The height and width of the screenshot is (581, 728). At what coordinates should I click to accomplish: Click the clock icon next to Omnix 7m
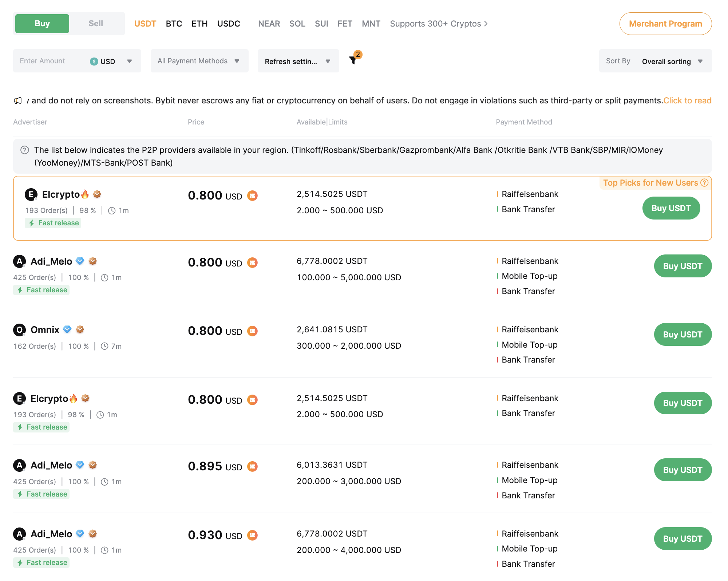(104, 346)
